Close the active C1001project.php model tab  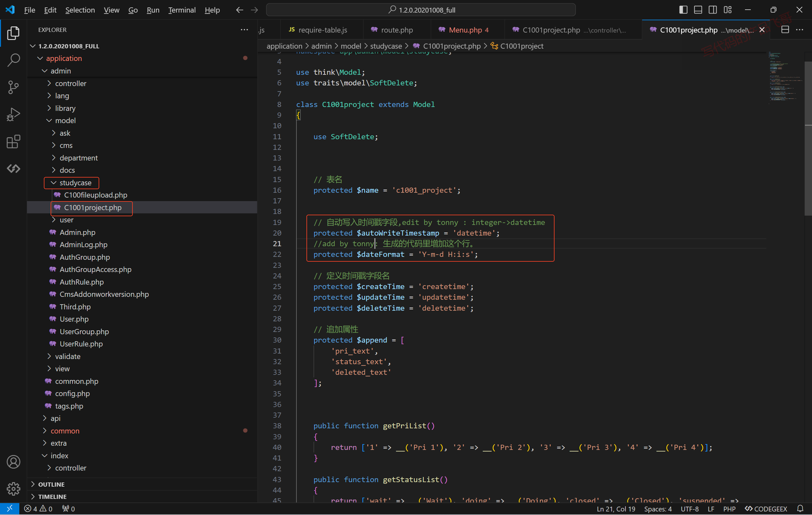tap(762, 30)
